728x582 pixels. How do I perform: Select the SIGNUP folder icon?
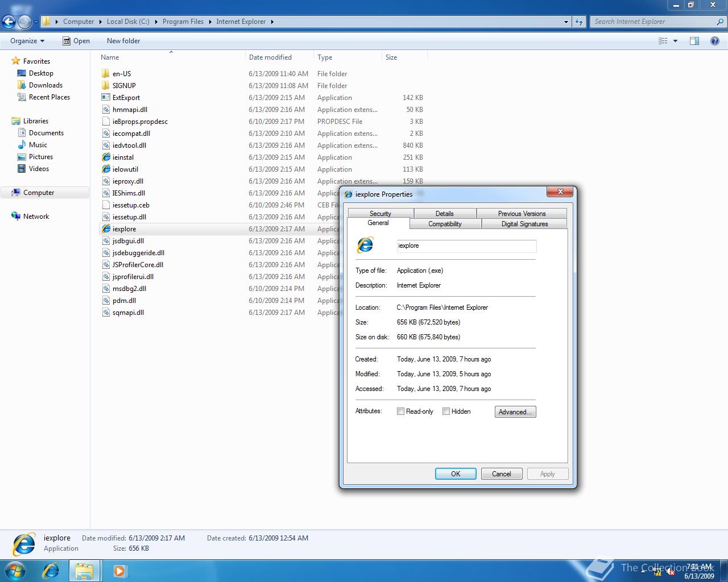click(x=106, y=85)
